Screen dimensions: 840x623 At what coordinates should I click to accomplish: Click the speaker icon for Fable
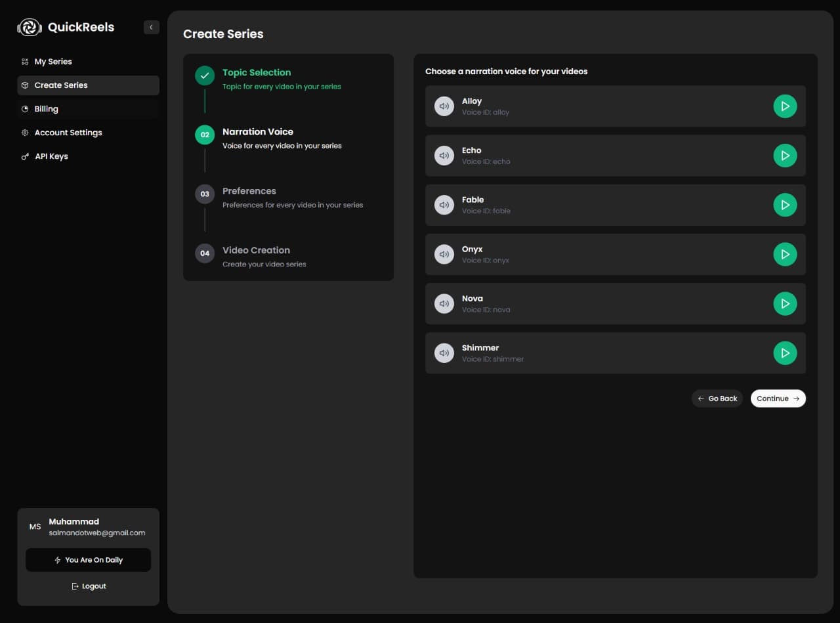point(444,205)
